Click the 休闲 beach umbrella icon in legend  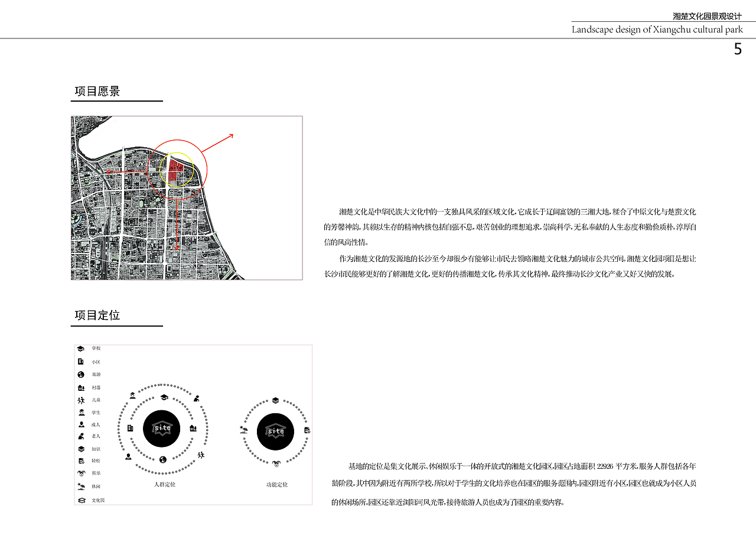point(81,487)
